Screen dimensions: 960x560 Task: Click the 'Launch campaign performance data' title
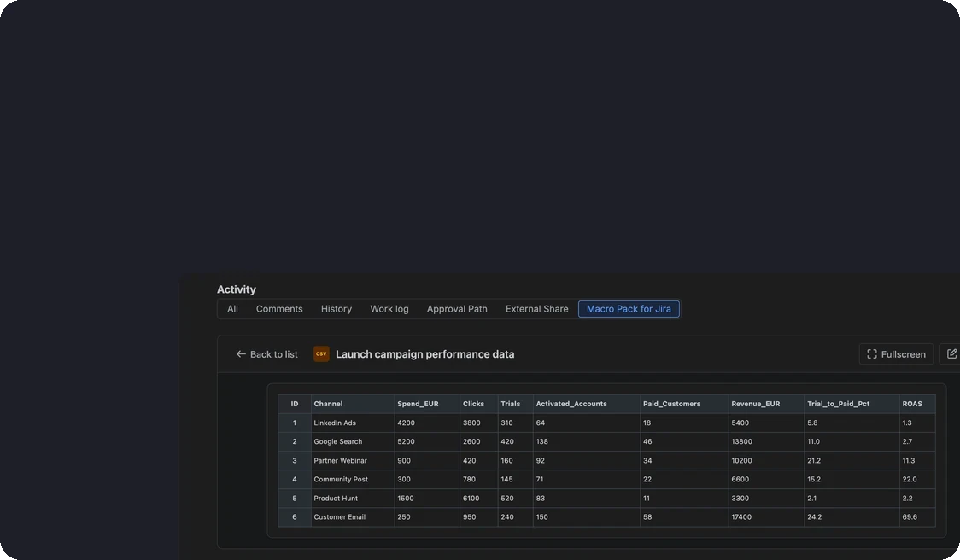424,353
